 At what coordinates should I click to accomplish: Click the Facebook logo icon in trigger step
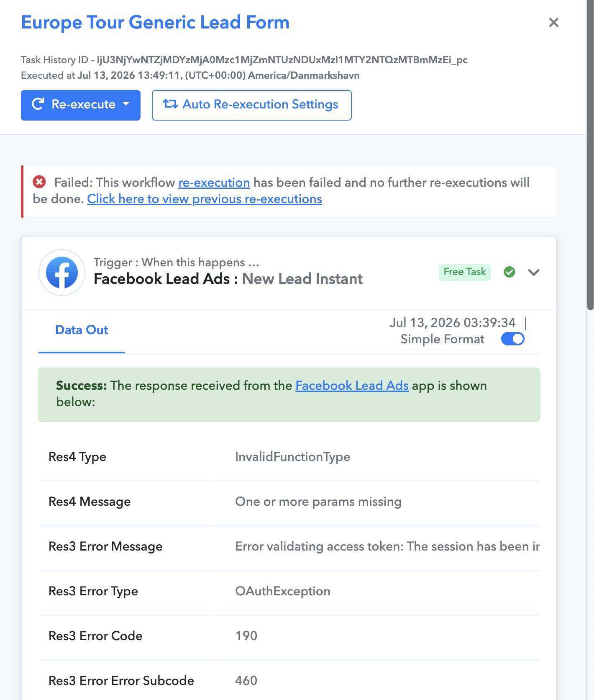coord(62,273)
